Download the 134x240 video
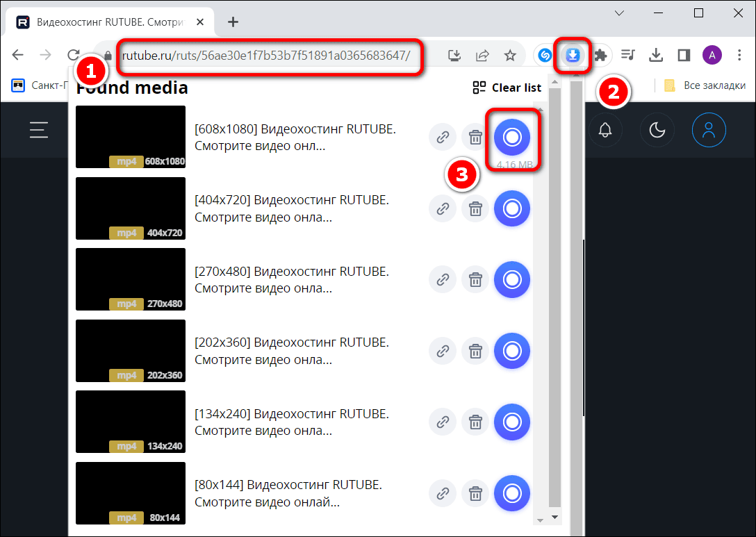The width and height of the screenshot is (756, 537). (x=512, y=422)
